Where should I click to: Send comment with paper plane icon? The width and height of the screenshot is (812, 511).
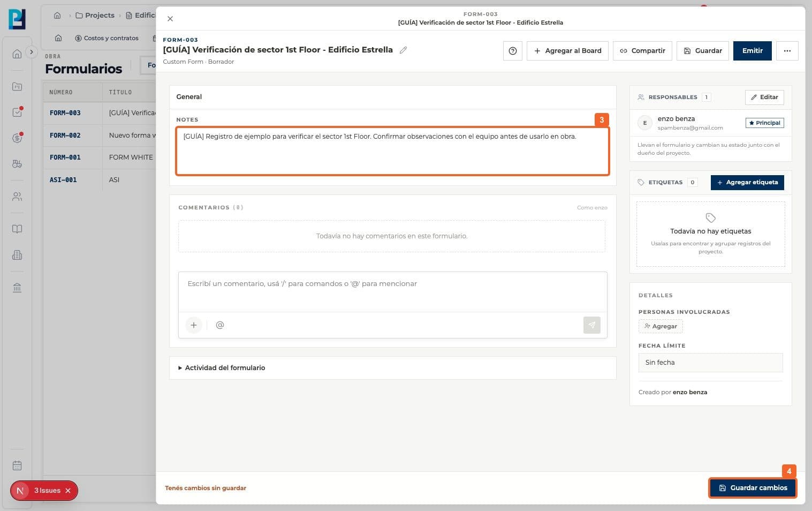coord(592,325)
